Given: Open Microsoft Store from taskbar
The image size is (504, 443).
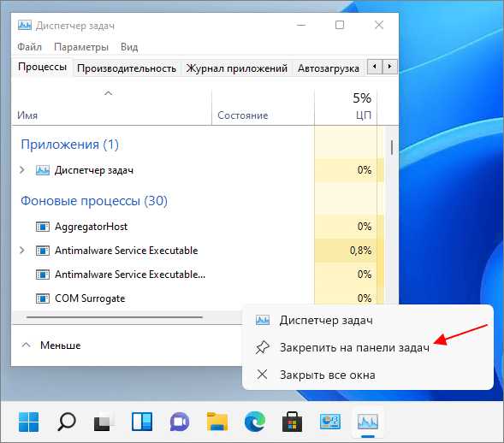Looking at the screenshot, I should (292, 422).
